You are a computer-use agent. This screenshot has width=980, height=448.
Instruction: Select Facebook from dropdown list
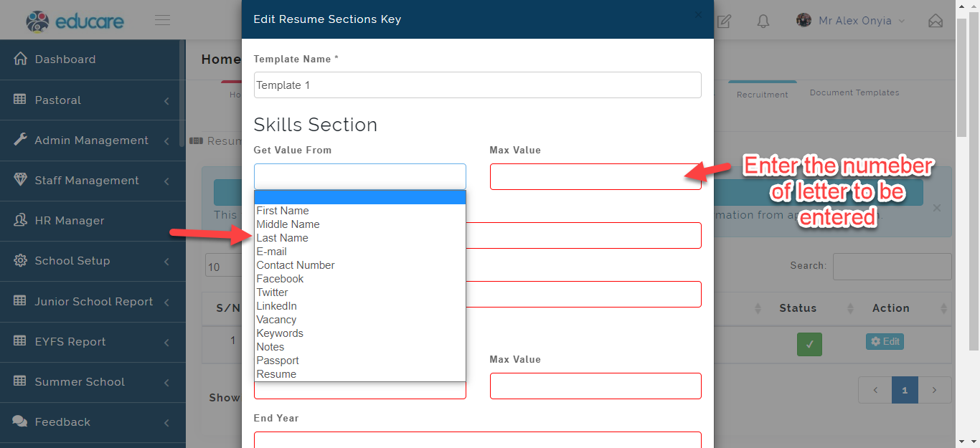tap(360, 279)
